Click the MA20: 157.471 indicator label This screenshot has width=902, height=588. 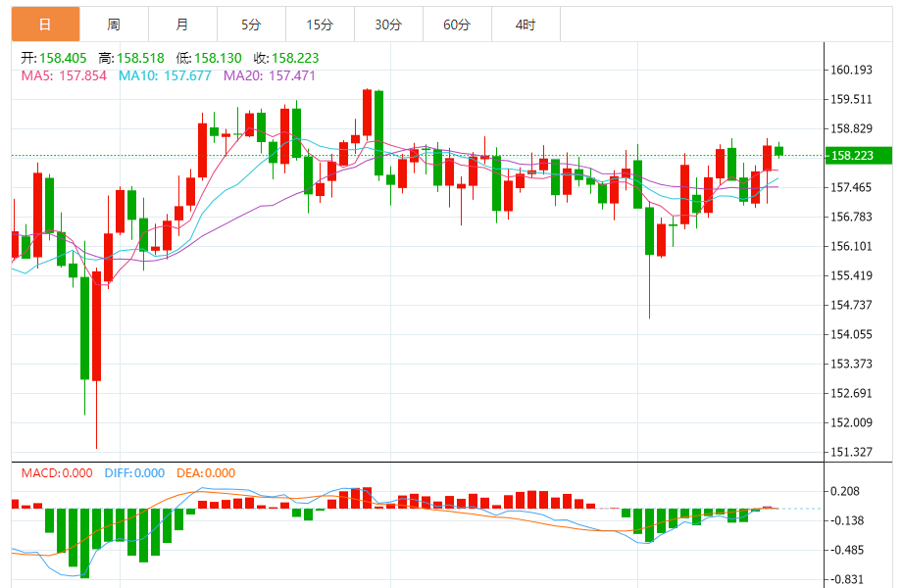pyautogui.click(x=270, y=75)
